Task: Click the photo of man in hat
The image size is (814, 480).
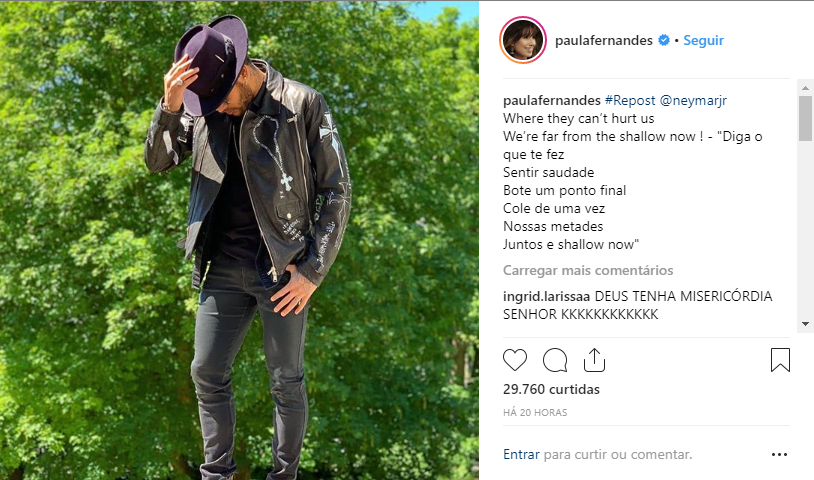Action: pyautogui.click(x=239, y=240)
